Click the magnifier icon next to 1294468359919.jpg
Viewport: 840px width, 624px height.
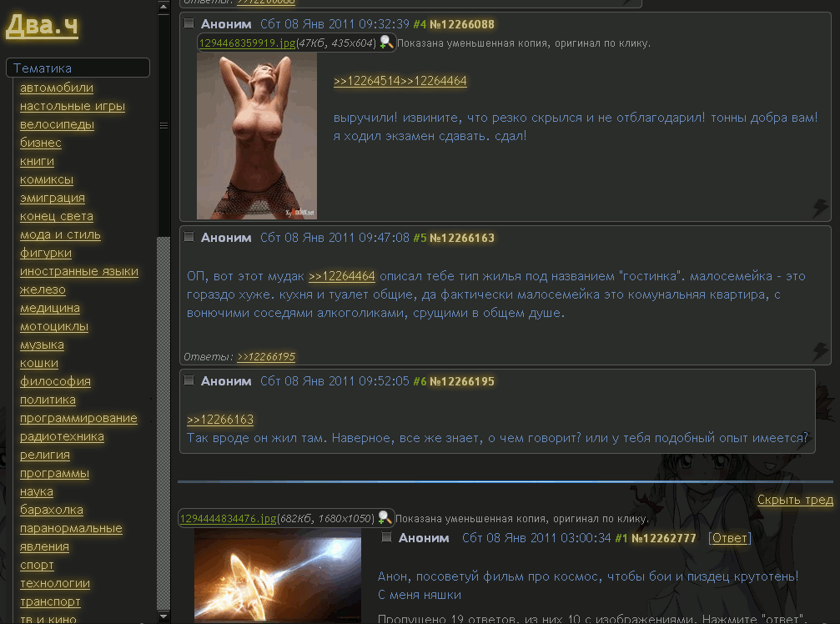[385, 43]
